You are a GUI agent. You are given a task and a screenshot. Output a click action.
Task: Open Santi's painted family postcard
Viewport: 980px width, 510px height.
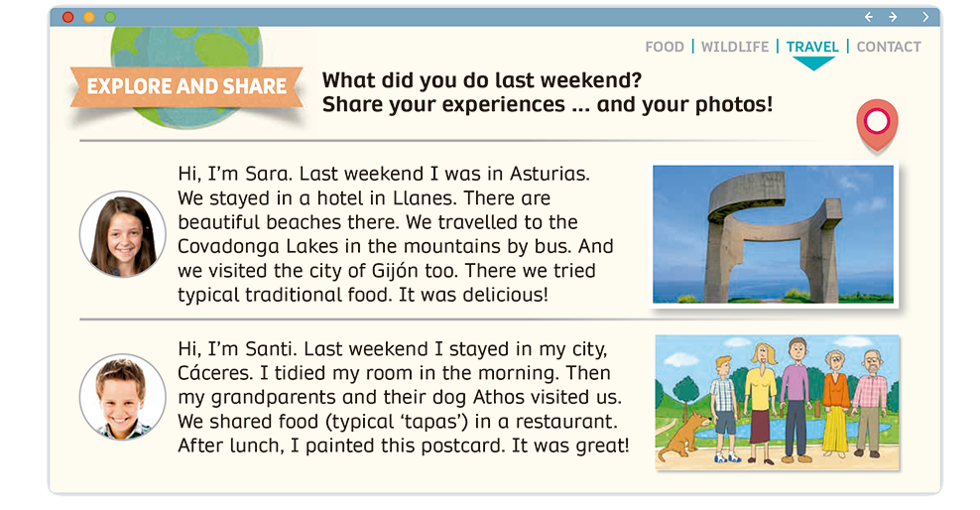778,402
